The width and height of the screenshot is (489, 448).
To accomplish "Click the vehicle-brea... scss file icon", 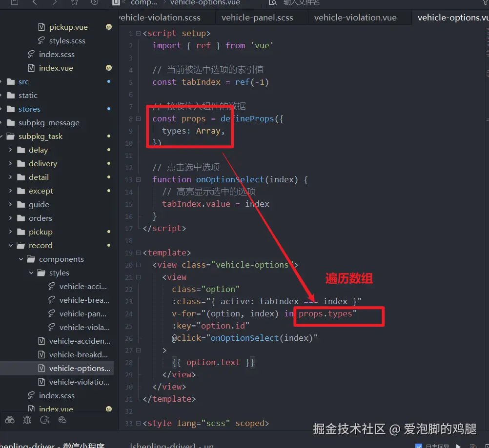I will click(51, 300).
